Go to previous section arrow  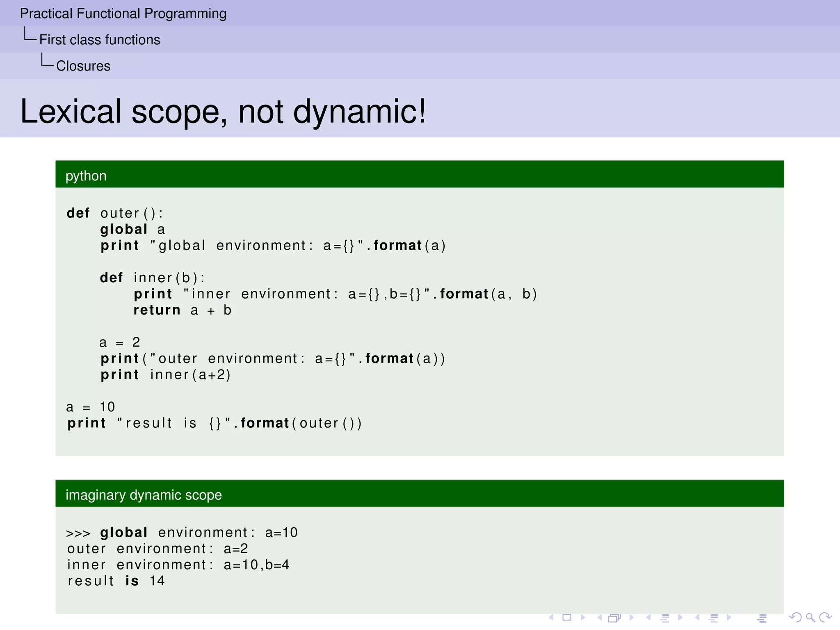[697, 617]
